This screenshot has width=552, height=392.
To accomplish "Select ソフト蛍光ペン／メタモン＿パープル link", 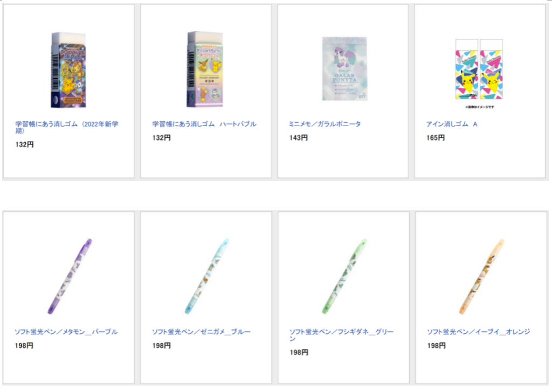I will [66, 332].
